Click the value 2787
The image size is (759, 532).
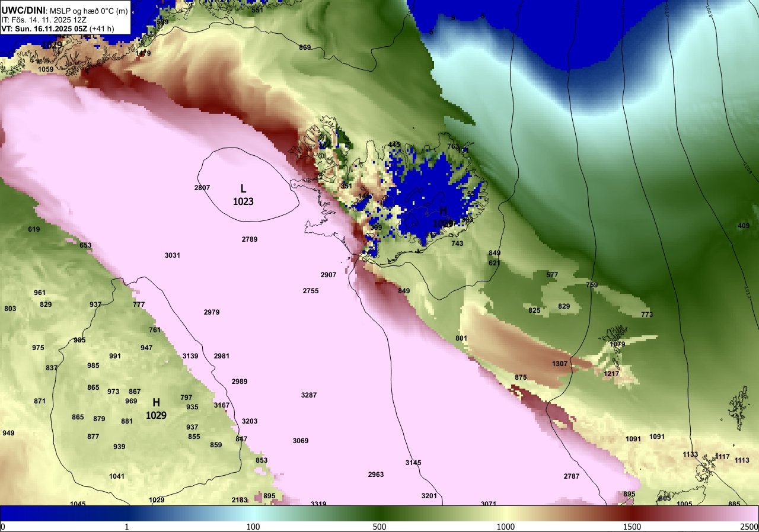point(572,476)
